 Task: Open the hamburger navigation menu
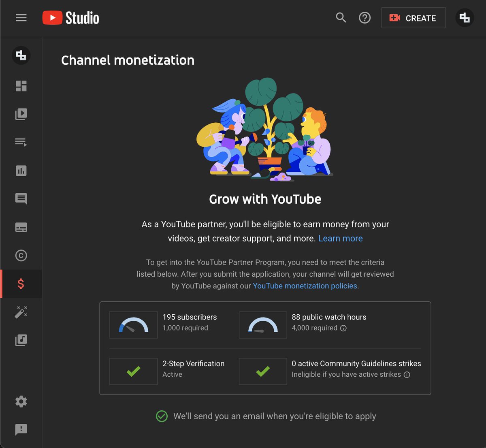pos(21,18)
